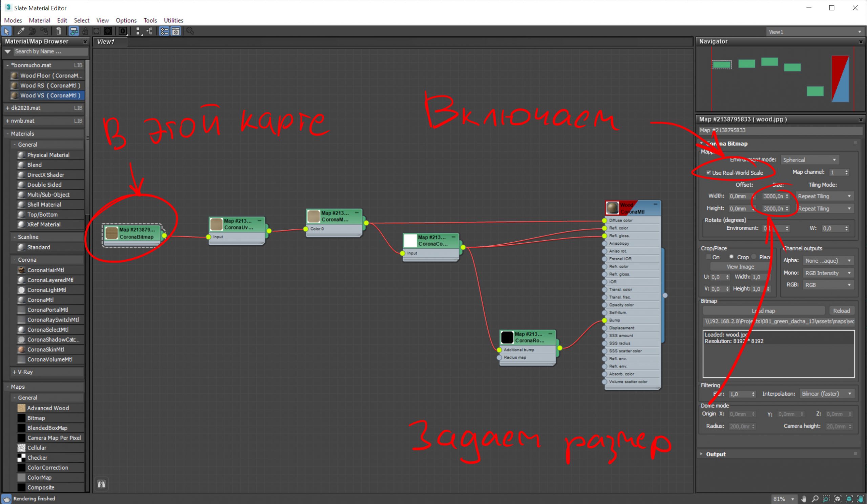Click Hide Unused Nodeslots icon
867x504 pixels.
[x=85, y=31]
